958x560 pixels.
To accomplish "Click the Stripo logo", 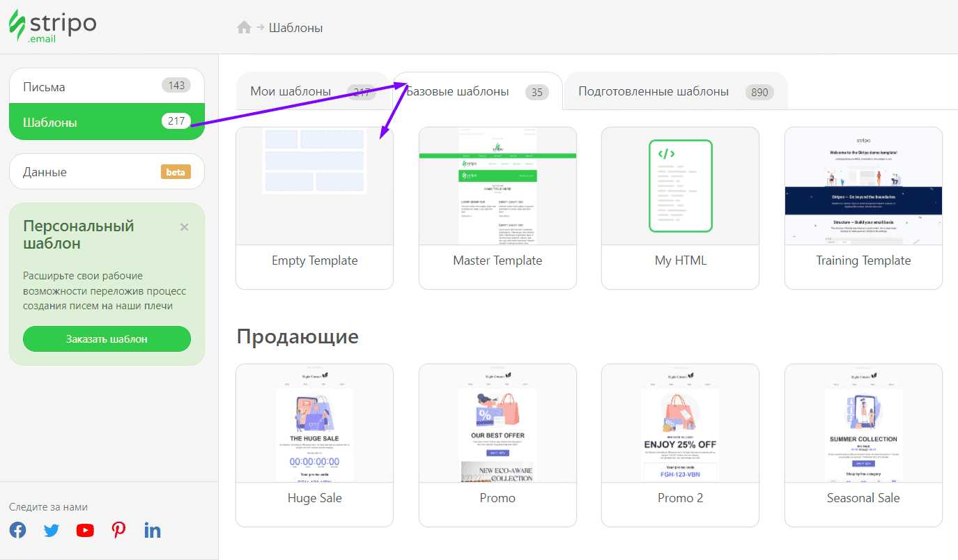I will click(52, 26).
